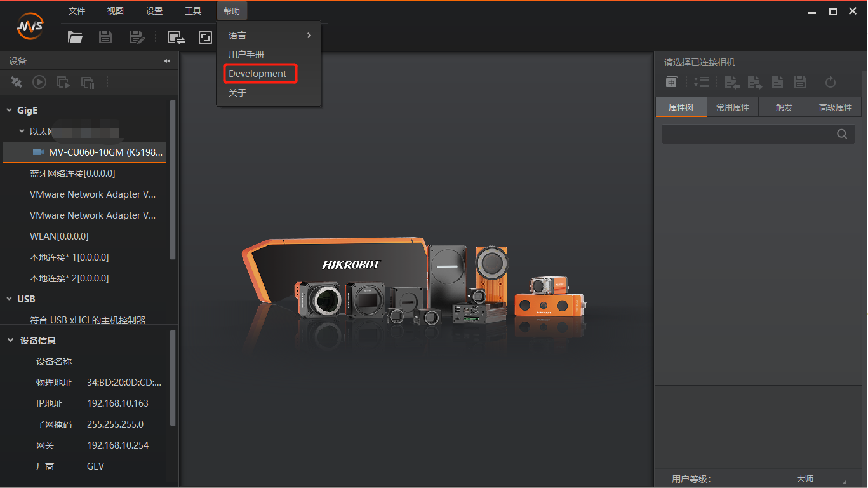
Task: Collapse the GigE tree group
Action: pyautogui.click(x=10, y=111)
